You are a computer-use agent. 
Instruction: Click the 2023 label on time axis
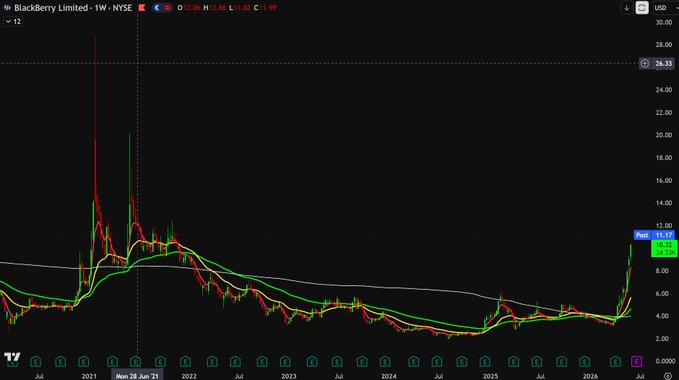[289, 376]
